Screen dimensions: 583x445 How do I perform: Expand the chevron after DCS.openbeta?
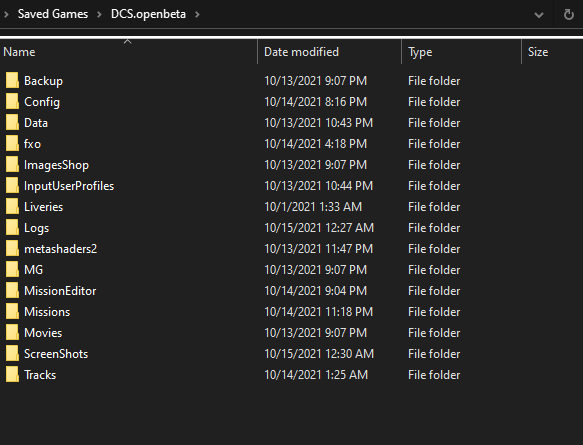click(x=197, y=14)
